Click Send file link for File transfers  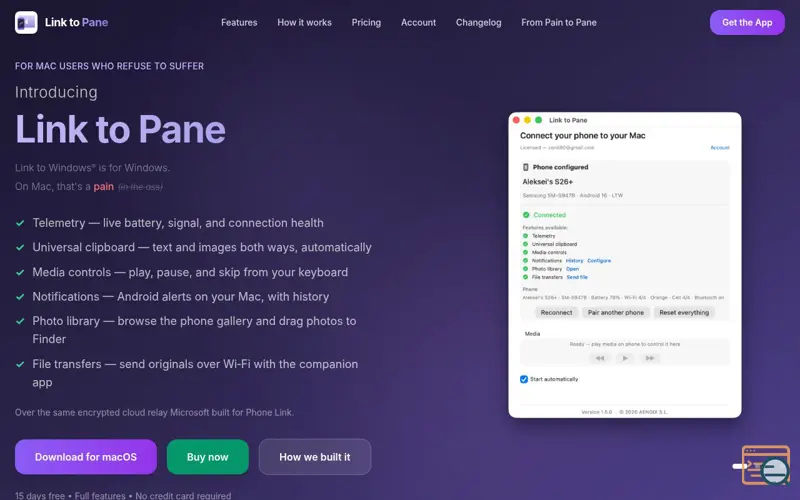[577, 277]
